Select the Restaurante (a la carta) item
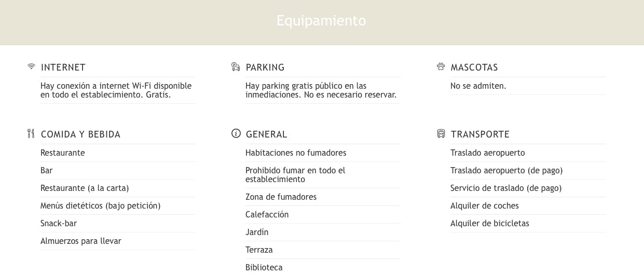Viewport: 644px width, 275px height. [x=85, y=188]
